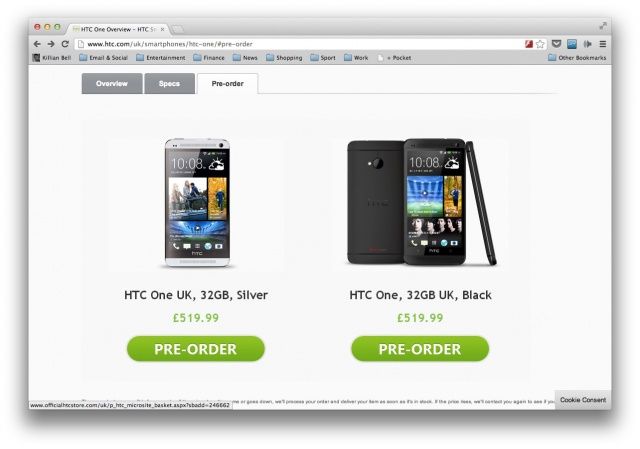Pre-order the HTC One Silver
Screen dimensions: 640x449
tap(196, 349)
